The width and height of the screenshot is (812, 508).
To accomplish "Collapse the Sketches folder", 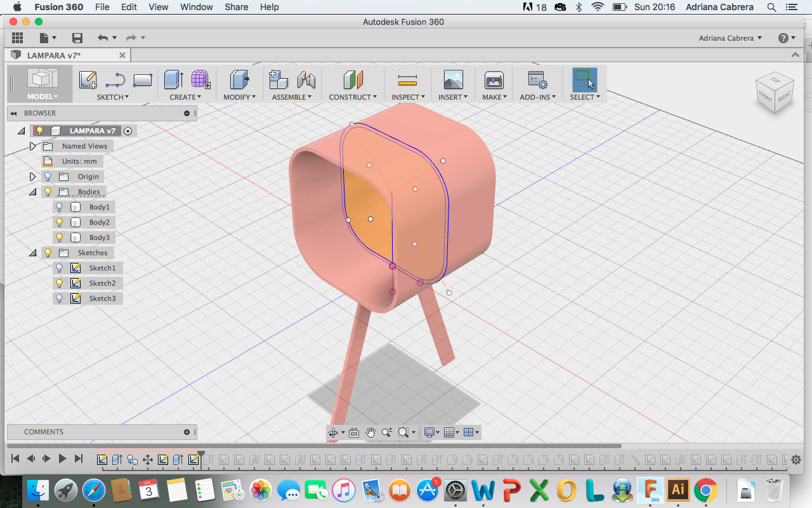I will click(33, 253).
